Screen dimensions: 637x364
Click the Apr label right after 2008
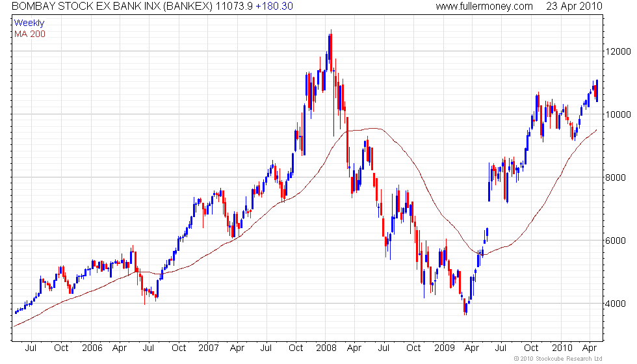tap(354, 348)
